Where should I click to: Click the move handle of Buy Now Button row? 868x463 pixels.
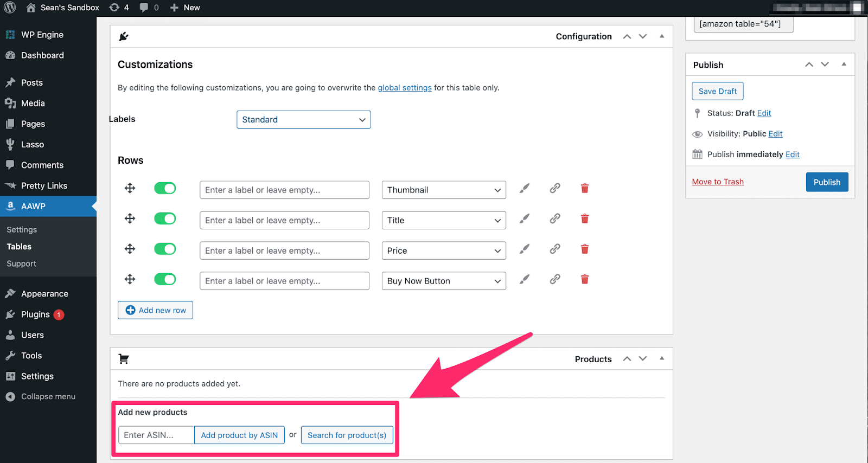(130, 279)
